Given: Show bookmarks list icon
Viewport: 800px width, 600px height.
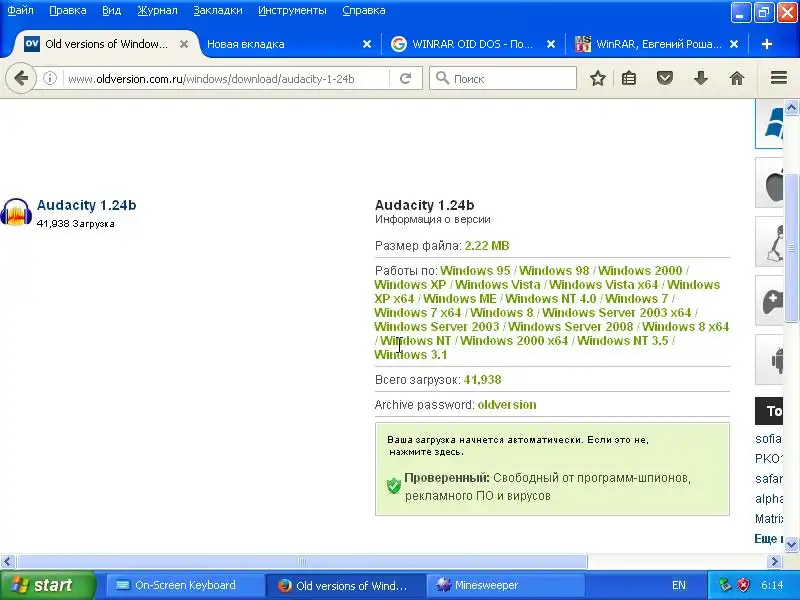Looking at the screenshot, I should tap(629, 79).
